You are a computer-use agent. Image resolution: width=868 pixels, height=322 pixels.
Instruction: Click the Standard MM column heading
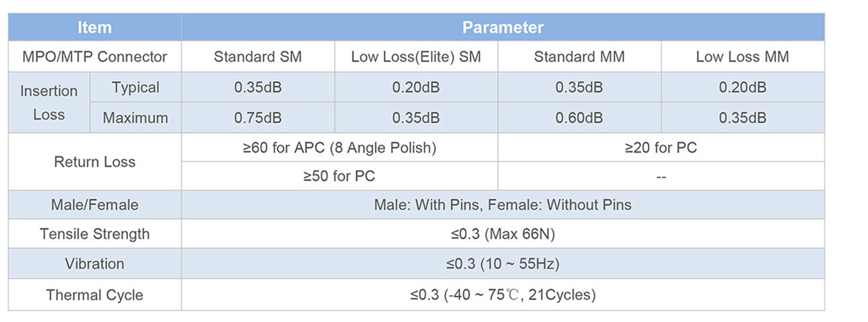click(x=579, y=56)
